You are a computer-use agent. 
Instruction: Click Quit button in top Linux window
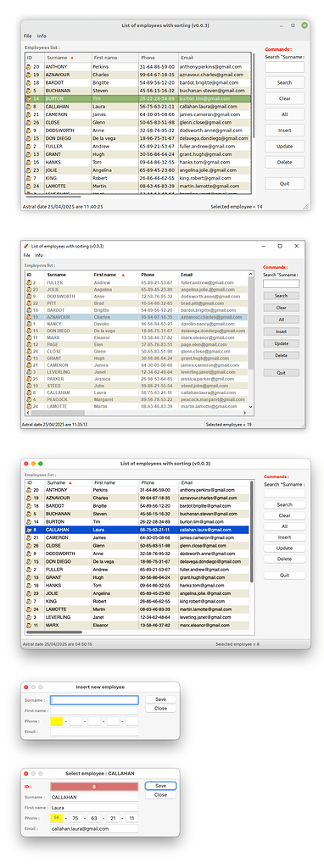point(284,183)
